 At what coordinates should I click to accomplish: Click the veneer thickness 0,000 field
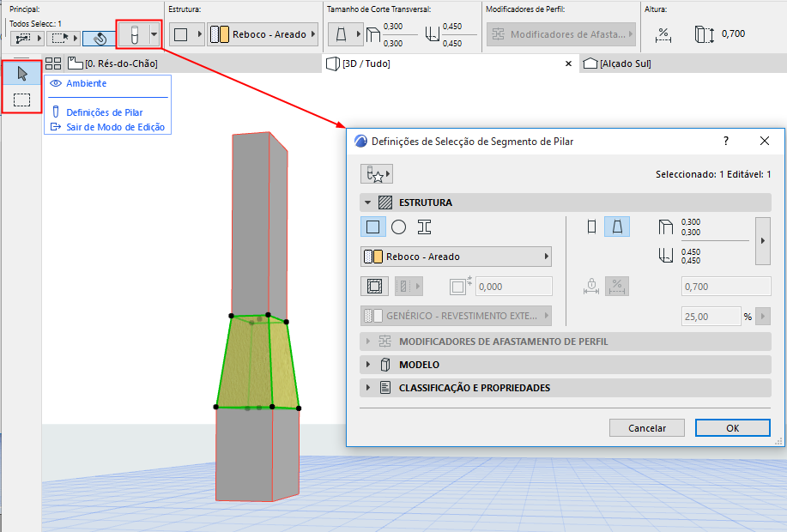(514, 287)
